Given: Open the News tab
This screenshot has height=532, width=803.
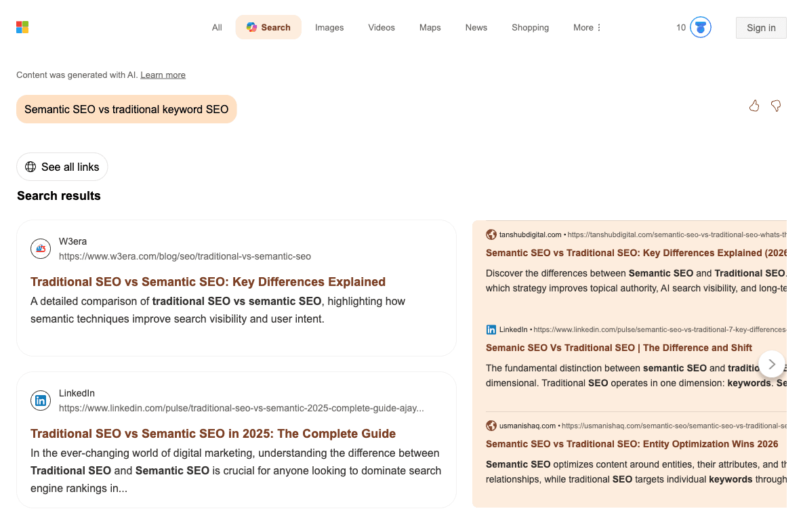Looking at the screenshot, I should tap(476, 28).
